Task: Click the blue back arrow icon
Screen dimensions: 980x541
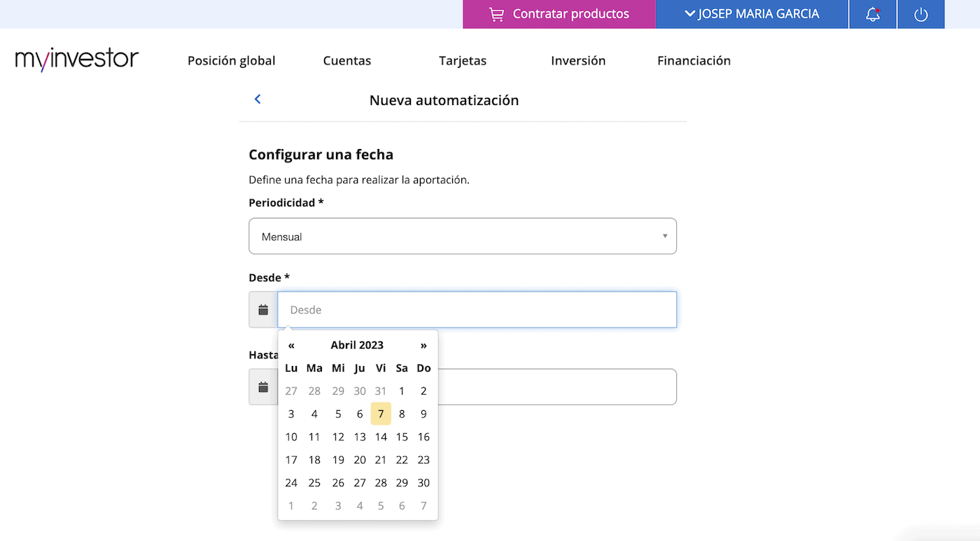Action: [258, 99]
